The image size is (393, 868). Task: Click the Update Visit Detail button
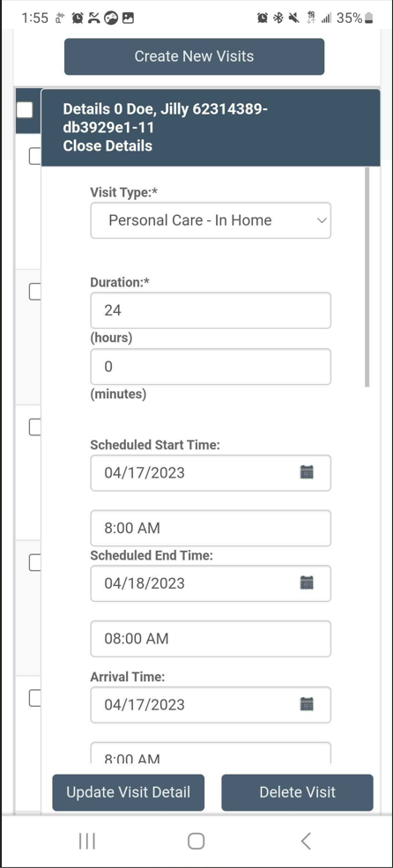click(x=129, y=792)
